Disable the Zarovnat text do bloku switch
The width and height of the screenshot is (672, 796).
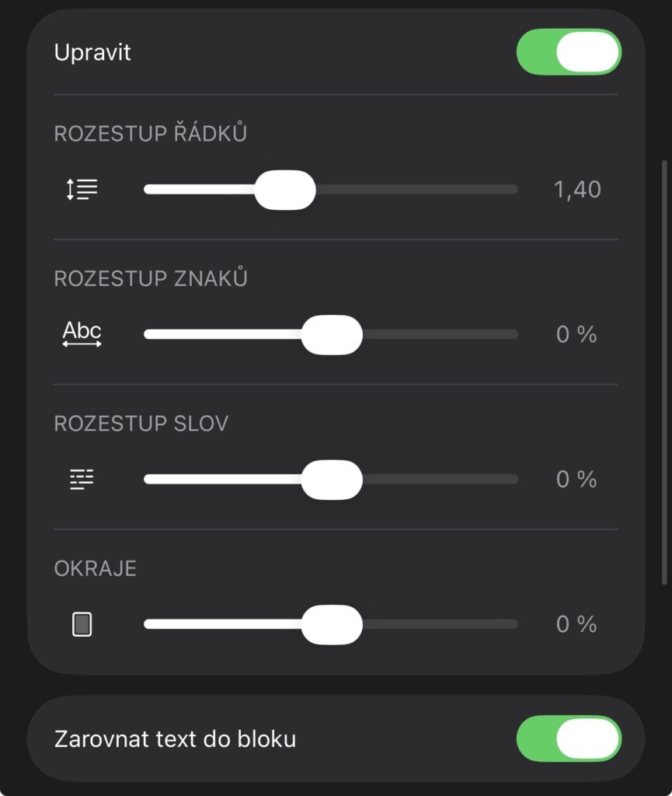[x=569, y=738]
